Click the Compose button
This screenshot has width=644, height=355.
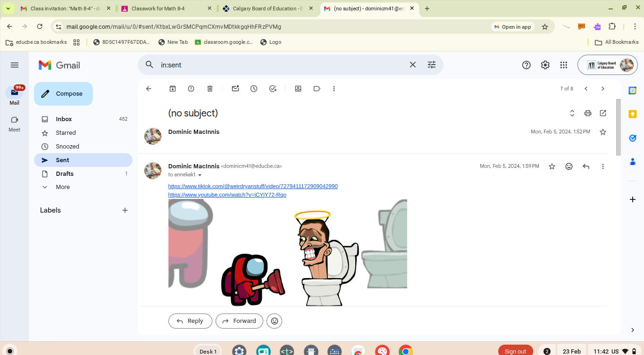pyautogui.click(x=63, y=94)
